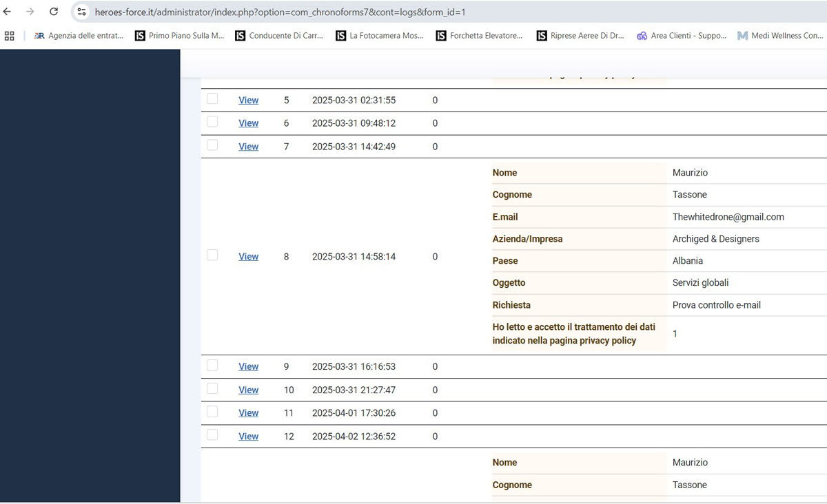Open the apps grid in bookmarks bar

10,36
